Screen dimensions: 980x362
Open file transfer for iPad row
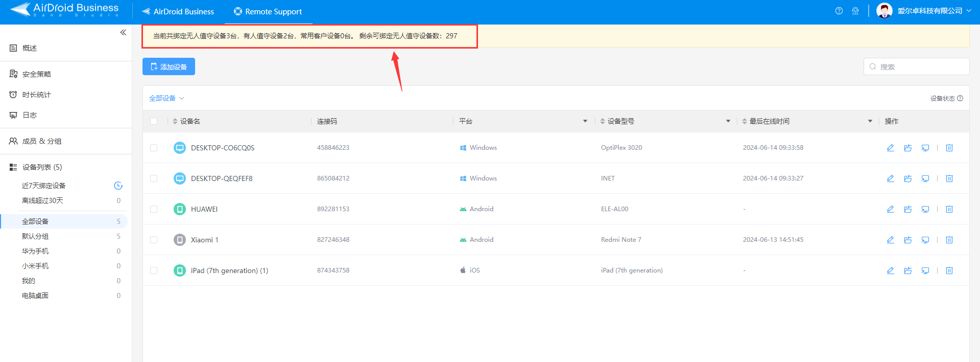coord(907,270)
